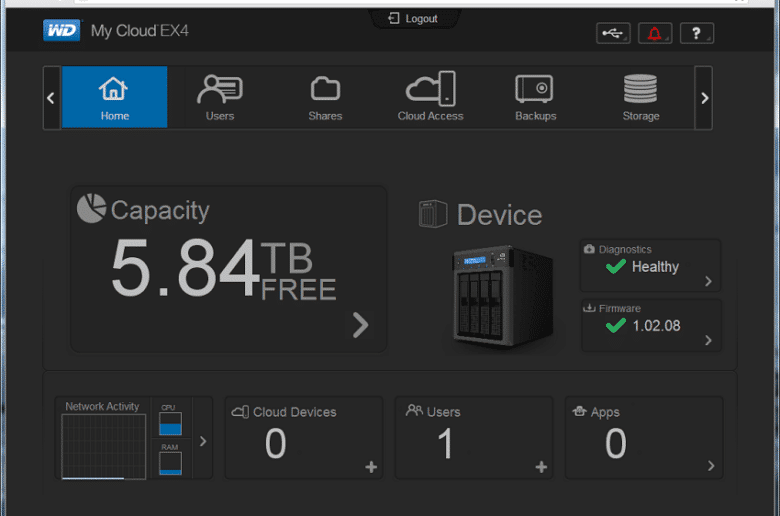Click the Firmware green checkmark
This screenshot has width=780, height=516.
pyautogui.click(x=616, y=325)
